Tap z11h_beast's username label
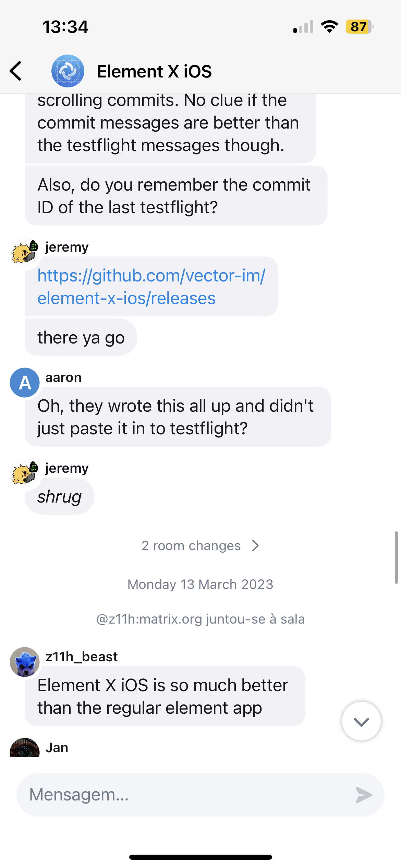Image resolution: width=401 pixels, height=868 pixels. pos(81,656)
